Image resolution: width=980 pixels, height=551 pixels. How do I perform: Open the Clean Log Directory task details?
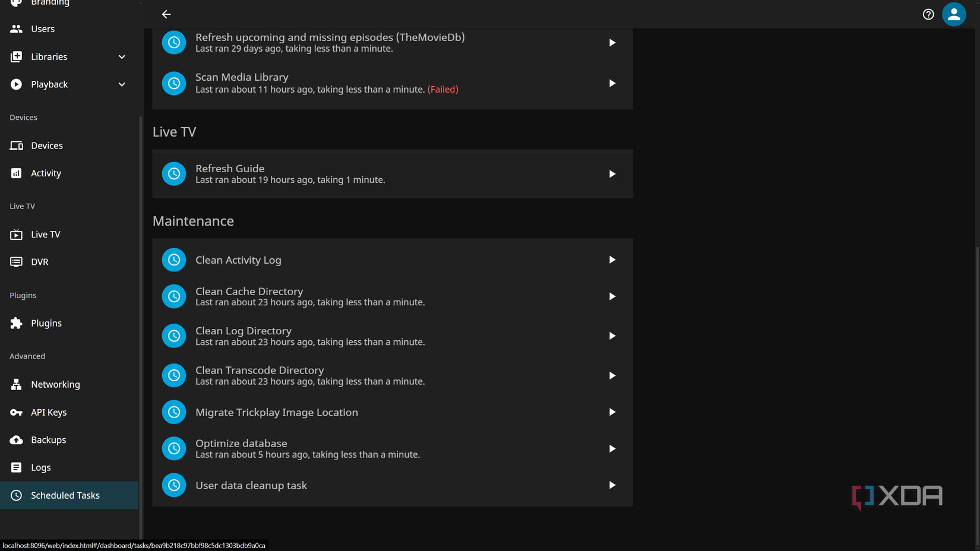coord(393,336)
